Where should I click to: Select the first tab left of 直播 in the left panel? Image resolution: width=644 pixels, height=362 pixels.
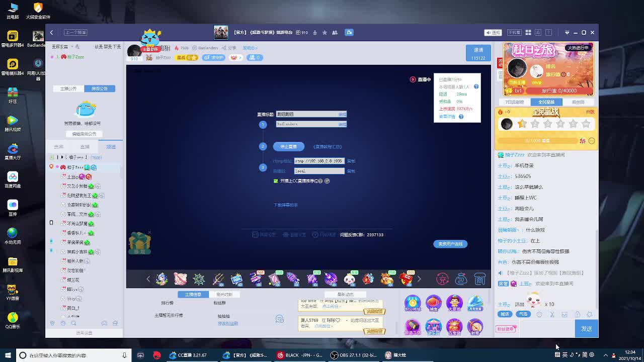(59, 147)
